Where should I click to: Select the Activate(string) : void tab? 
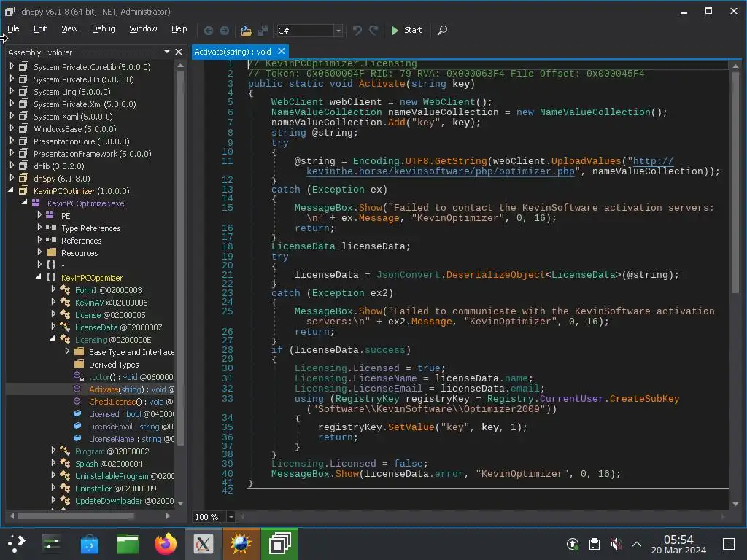[233, 52]
